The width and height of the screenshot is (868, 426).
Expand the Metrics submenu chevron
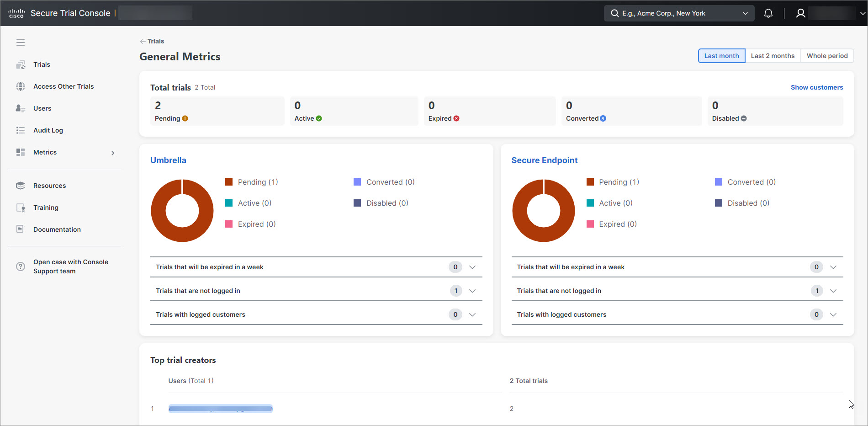[113, 153]
